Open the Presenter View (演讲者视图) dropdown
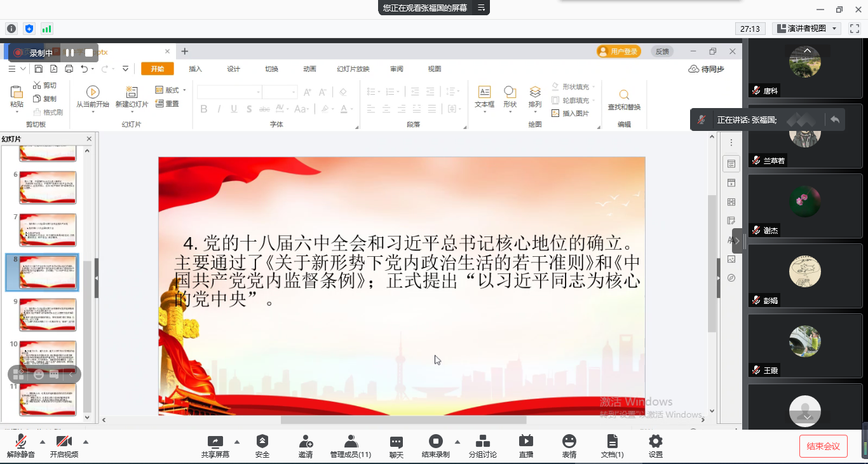 (x=806, y=29)
